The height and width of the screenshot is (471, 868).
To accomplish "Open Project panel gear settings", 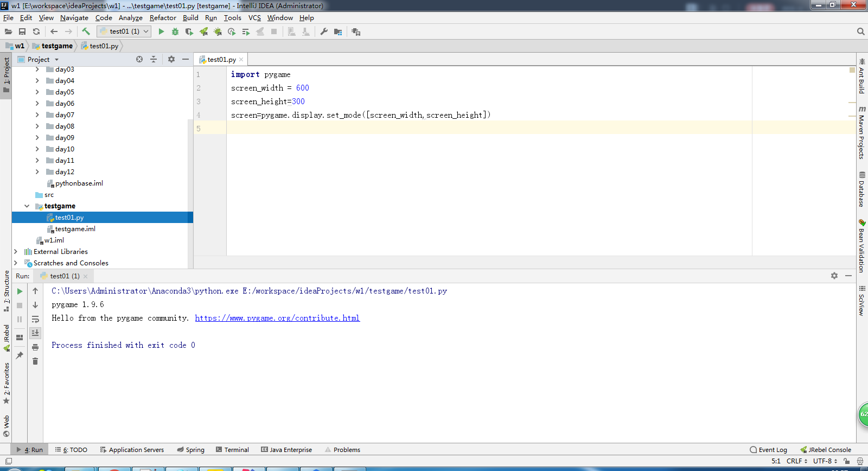I will point(171,59).
